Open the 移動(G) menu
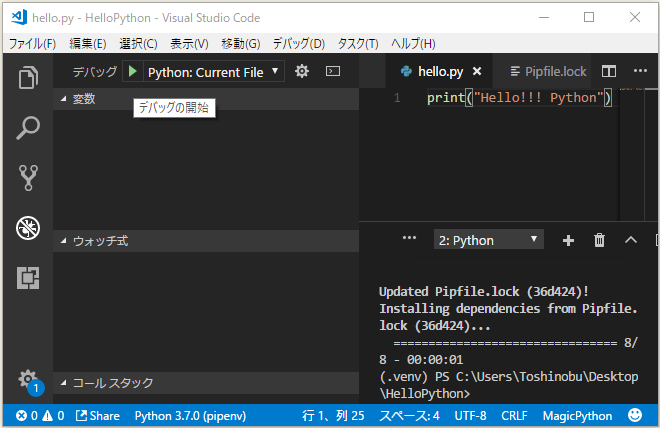This screenshot has height=428, width=660. click(240, 43)
